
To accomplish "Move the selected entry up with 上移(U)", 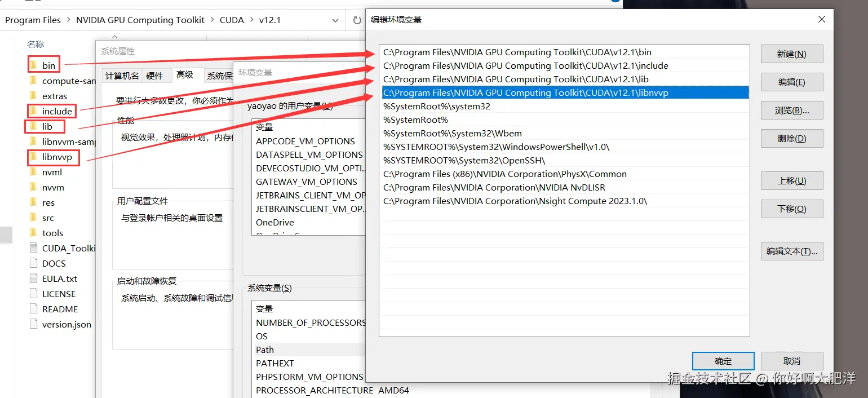I will [x=791, y=180].
